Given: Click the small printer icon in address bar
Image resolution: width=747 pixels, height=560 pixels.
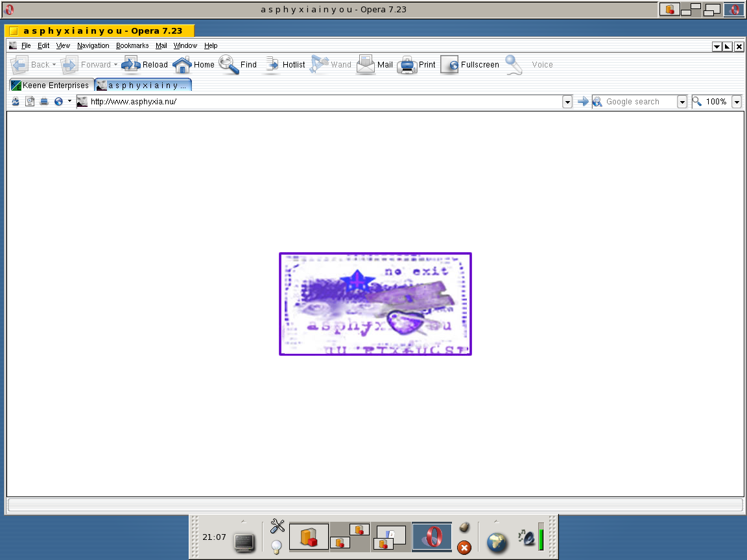Looking at the screenshot, I should 44,101.
